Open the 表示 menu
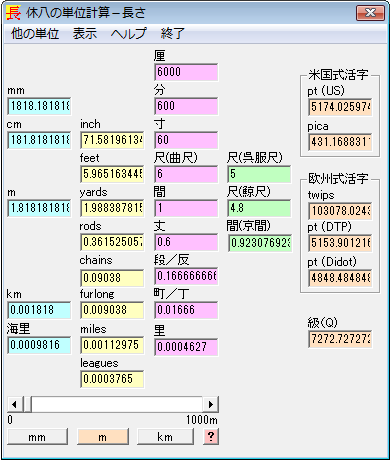 click(x=85, y=33)
